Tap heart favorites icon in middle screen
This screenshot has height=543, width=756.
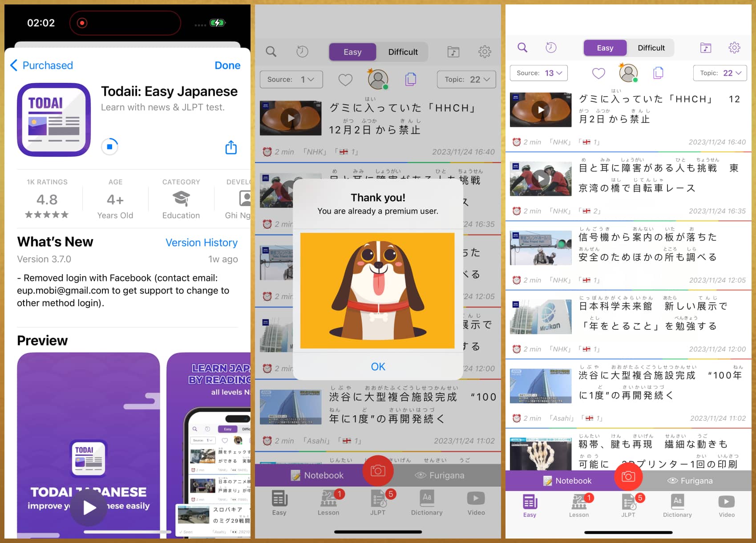(345, 80)
